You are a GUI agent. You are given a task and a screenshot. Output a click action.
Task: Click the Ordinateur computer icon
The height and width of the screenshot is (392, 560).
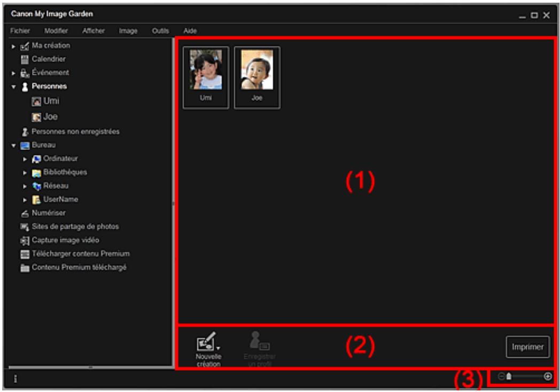point(36,159)
